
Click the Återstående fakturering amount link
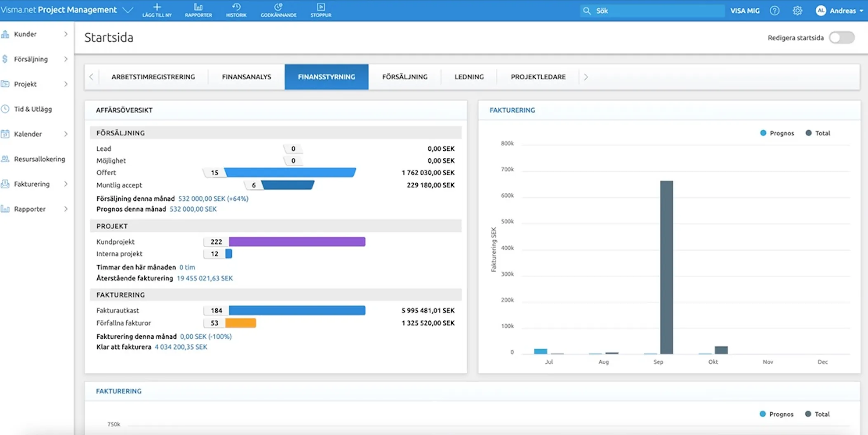click(x=205, y=278)
